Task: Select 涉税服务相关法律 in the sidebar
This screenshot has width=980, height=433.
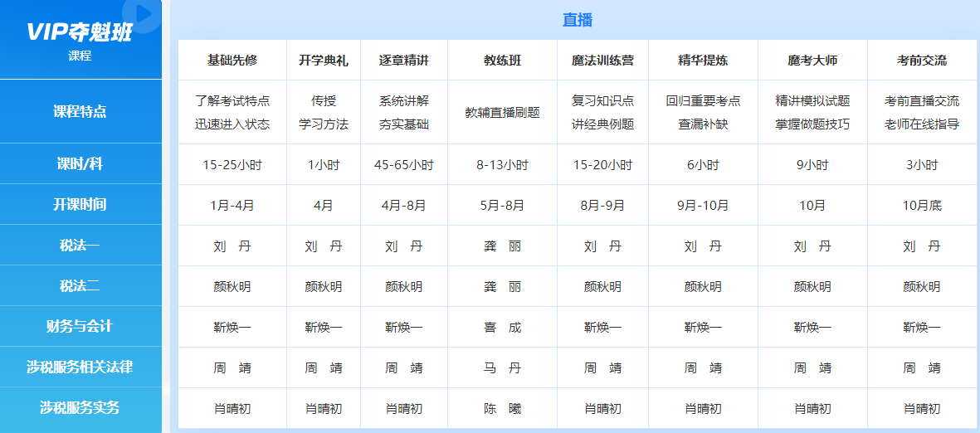Action: click(x=80, y=367)
